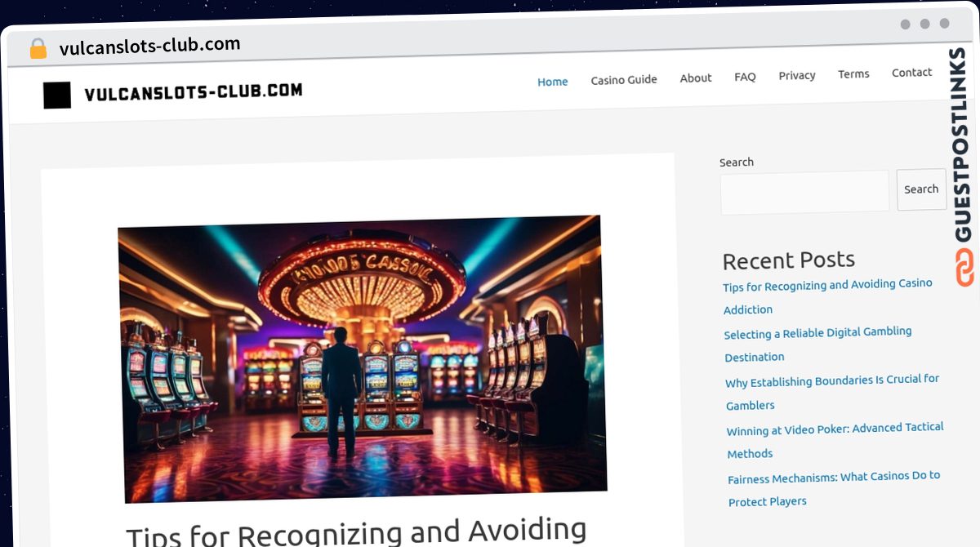Click the Search button
The height and width of the screenshot is (547, 980).
[x=921, y=189]
